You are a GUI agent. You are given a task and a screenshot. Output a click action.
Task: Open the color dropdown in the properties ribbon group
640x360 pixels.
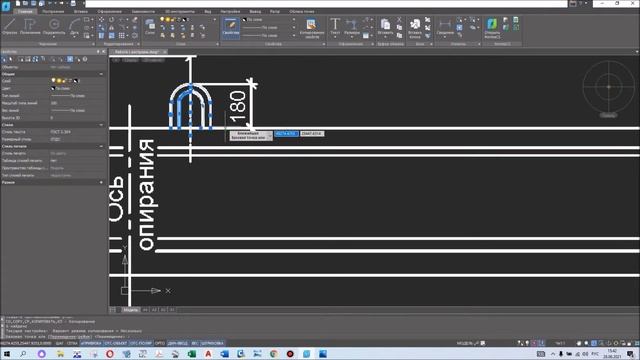294,20
